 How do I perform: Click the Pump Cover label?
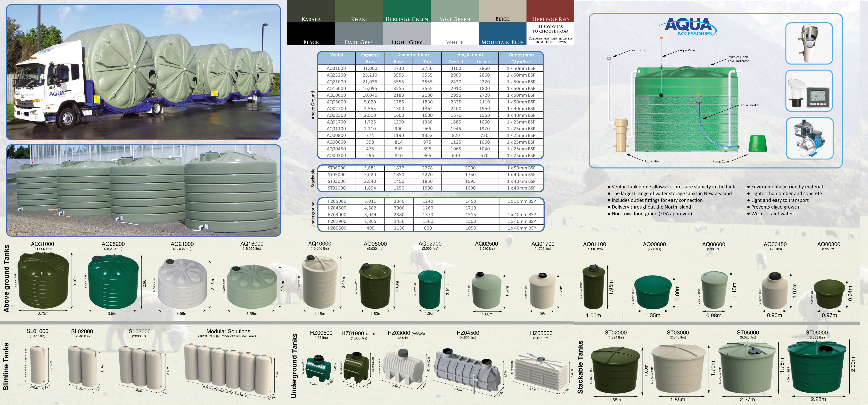pyautogui.click(x=721, y=161)
